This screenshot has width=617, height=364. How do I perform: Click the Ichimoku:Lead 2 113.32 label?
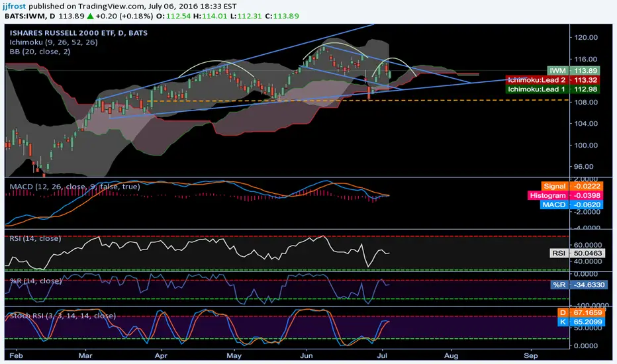pyautogui.click(x=553, y=80)
